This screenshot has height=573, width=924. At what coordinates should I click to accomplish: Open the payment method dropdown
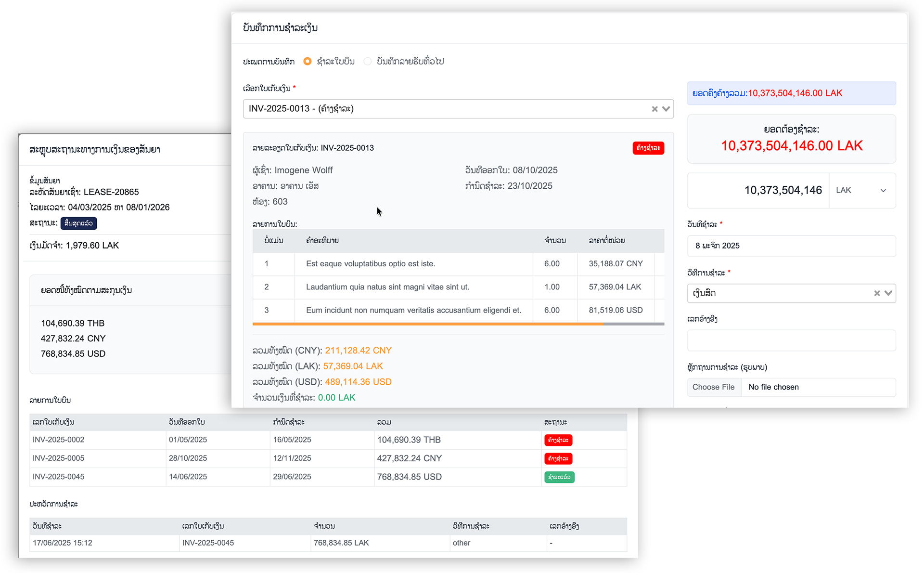(x=888, y=293)
